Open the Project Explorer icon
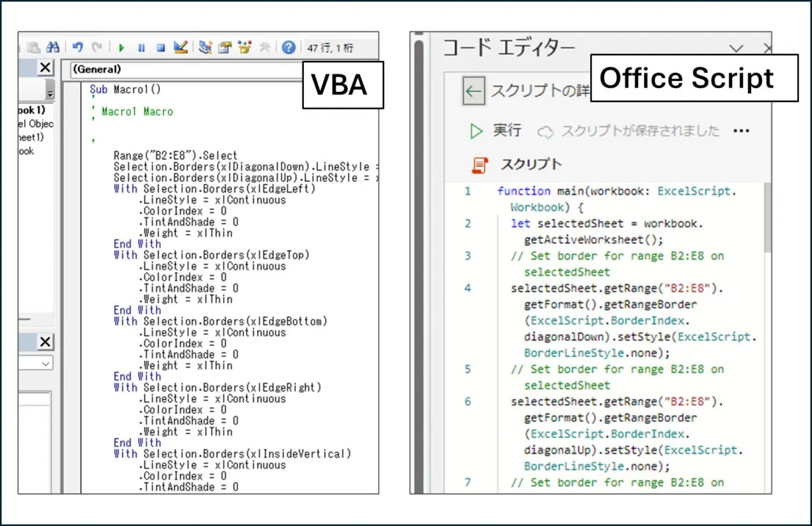This screenshot has width=812, height=526. coord(203,47)
